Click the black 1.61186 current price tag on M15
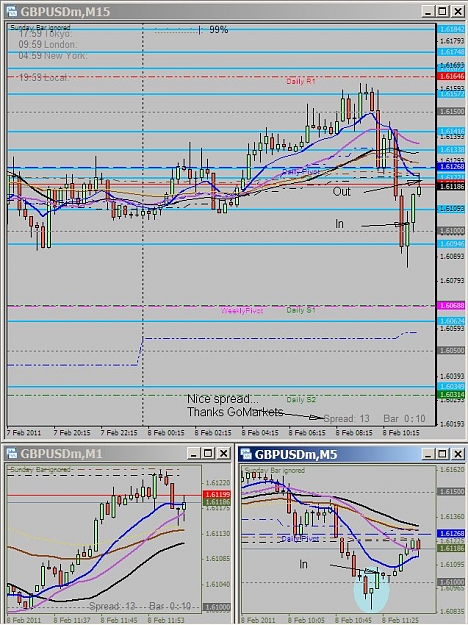The image size is (468, 625). point(452,186)
